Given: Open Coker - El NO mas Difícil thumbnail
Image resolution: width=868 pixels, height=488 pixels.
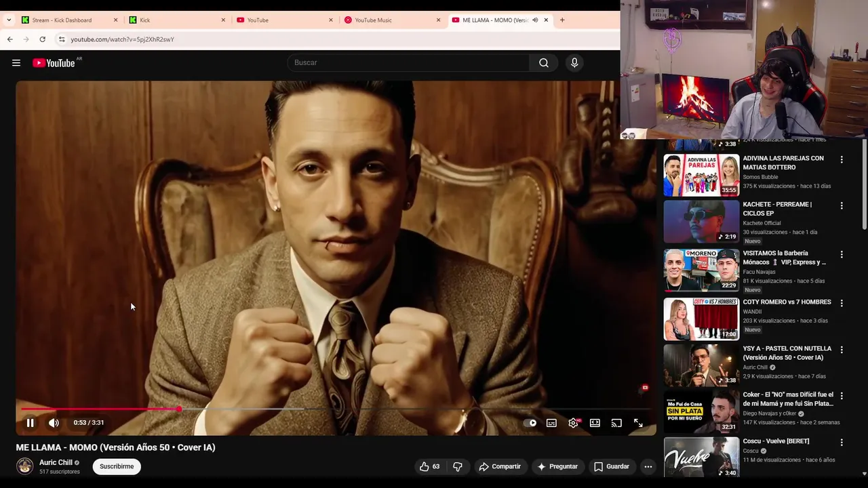Looking at the screenshot, I should tap(701, 412).
